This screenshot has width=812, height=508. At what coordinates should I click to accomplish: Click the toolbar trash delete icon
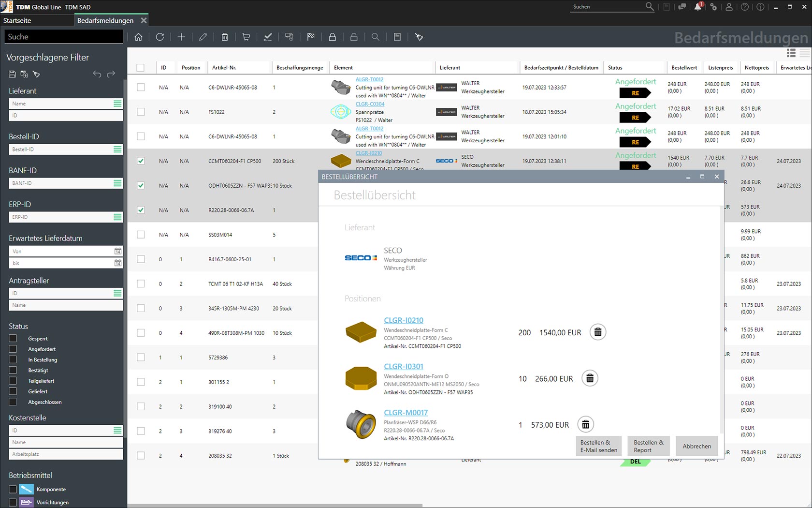point(225,37)
